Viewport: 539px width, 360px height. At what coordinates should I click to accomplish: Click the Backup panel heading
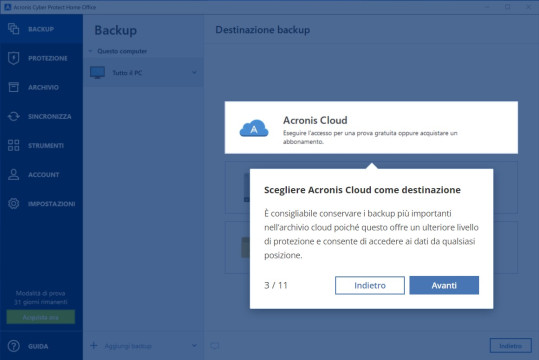click(x=116, y=30)
